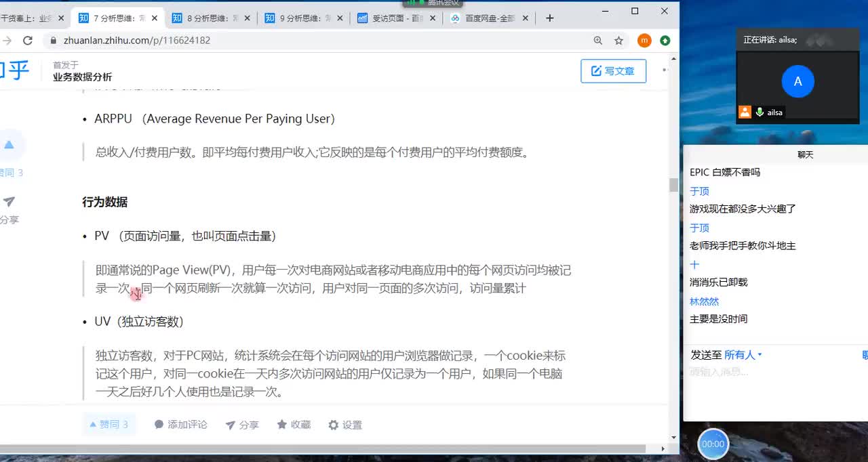This screenshot has height=462, width=868.
Task: Click the '正在讲话: ailsa' label
Action: click(x=770, y=40)
